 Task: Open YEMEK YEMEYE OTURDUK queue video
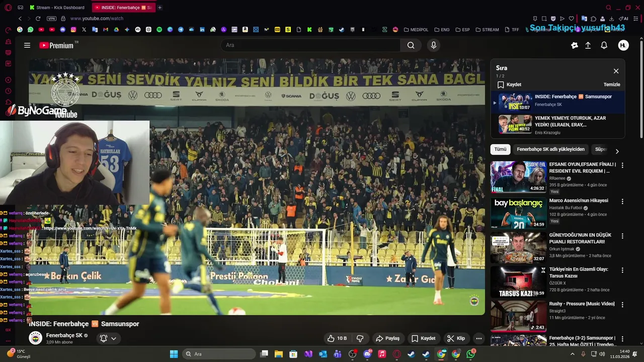(x=558, y=125)
